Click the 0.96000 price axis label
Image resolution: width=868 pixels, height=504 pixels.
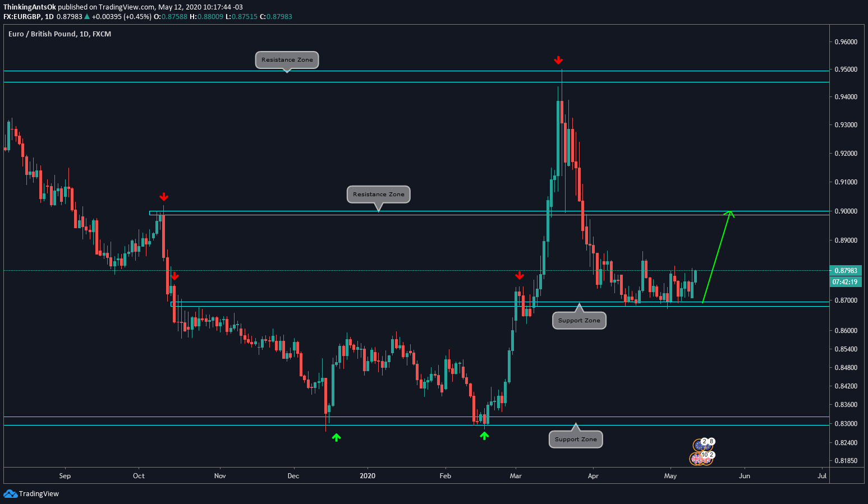click(x=846, y=42)
